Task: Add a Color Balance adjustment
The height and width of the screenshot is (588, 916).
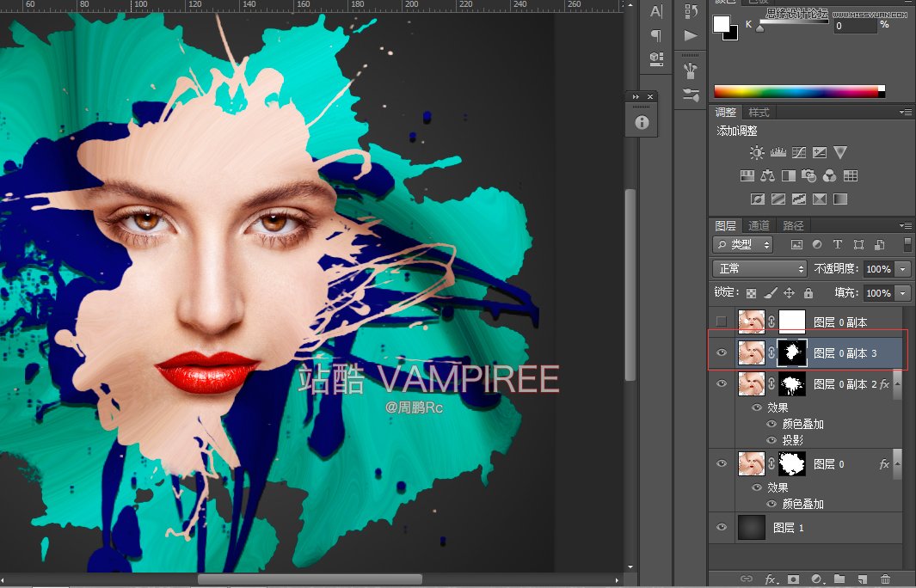Action: pos(767,175)
